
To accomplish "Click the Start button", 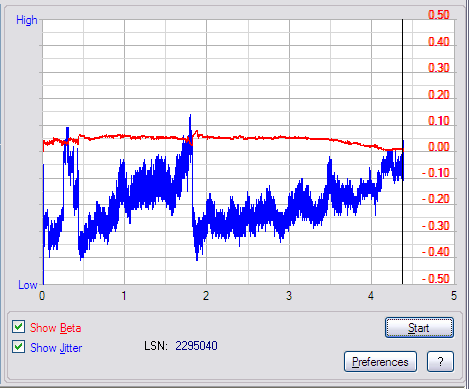I will click(x=419, y=328).
